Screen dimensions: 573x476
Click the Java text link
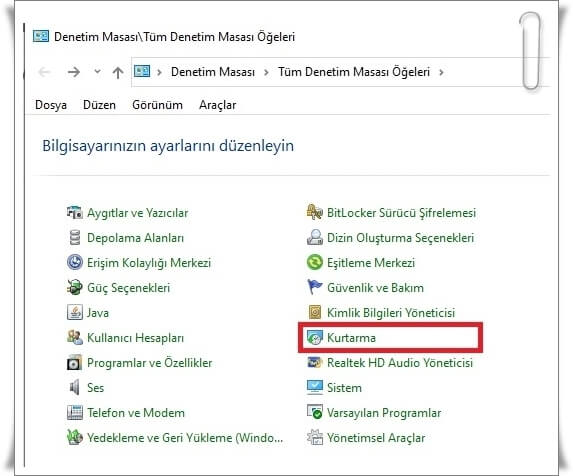coord(98,313)
